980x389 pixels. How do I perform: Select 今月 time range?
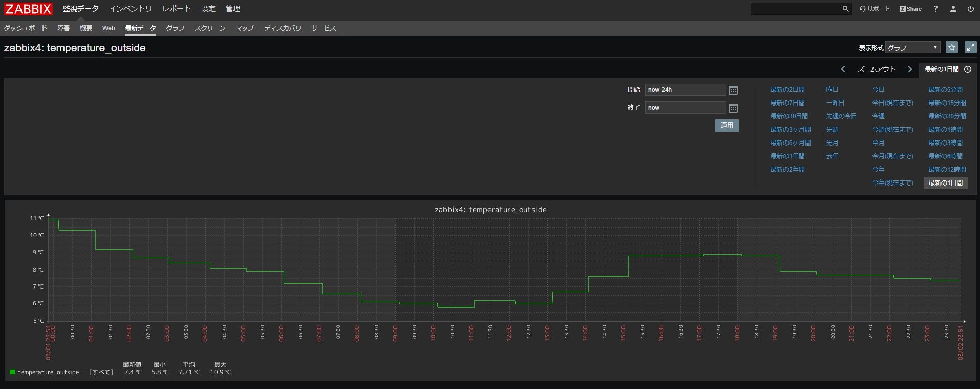coord(878,143)
